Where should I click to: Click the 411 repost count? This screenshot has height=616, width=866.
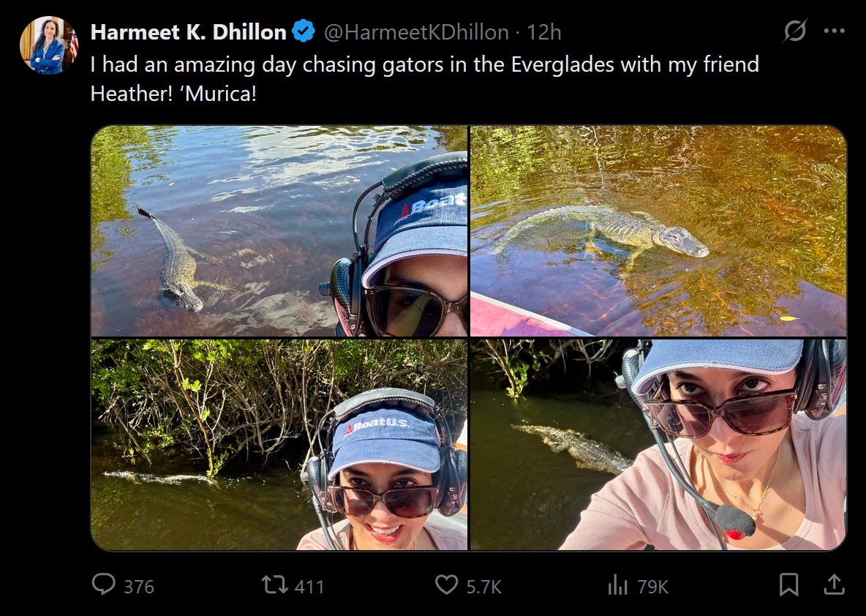[309, 586]
